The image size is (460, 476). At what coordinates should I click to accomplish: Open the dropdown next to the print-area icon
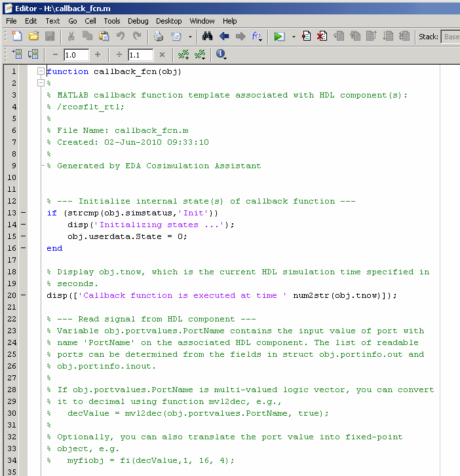[x=190, y=37]
